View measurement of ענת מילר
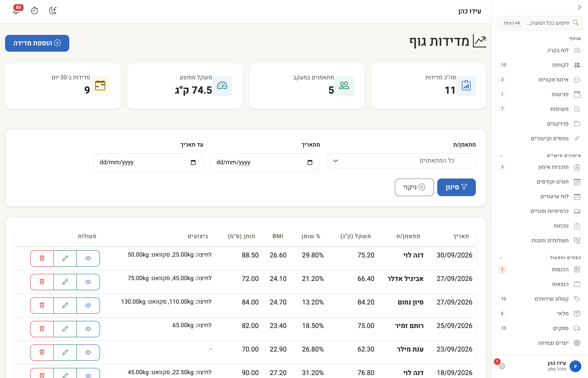The image size is (588, 378). pos(88,352)
